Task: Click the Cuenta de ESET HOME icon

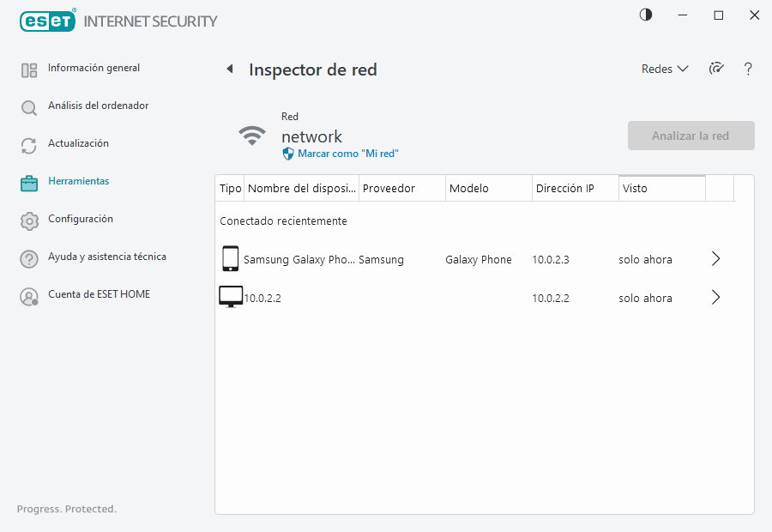Action: click(x=29, y=296)
